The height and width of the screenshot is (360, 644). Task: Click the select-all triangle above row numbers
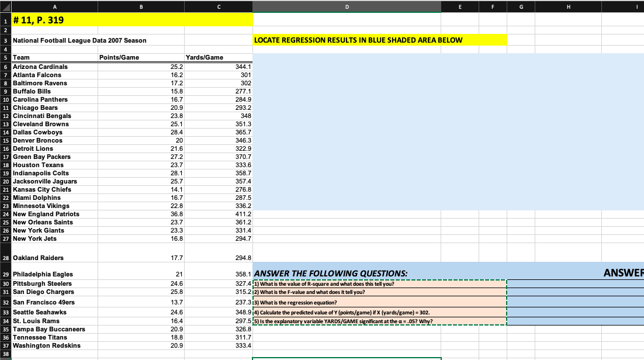(5, 6)
